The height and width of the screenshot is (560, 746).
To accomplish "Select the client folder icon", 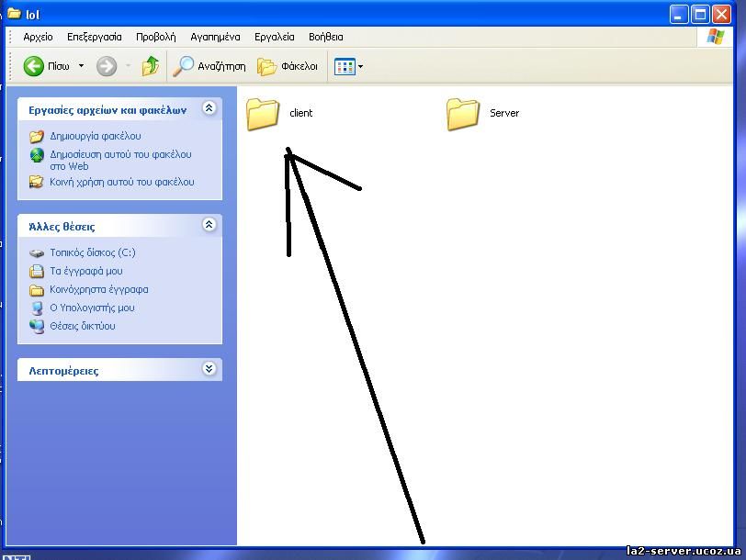I will [x=263, y=114].
